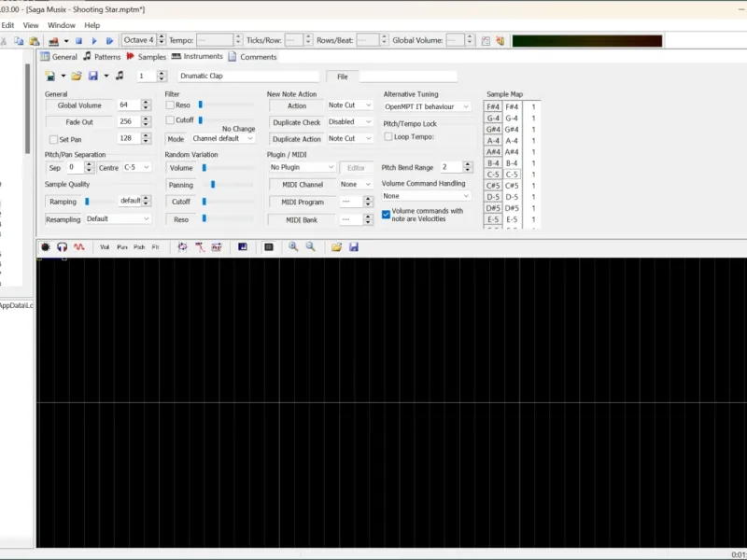Screen dimensions: 747x560
Task: Open the OpenMPT IT behaviour tuning dropdown
Action: tap(427, 106)
